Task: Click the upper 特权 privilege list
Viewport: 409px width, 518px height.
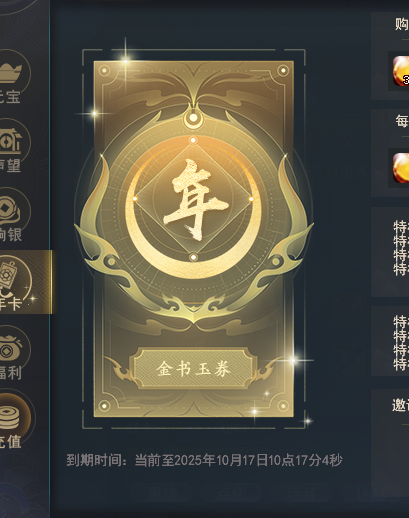Action: point(401,248)
